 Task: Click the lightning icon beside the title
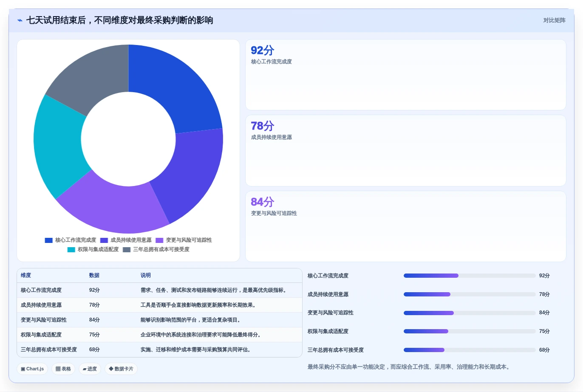coord(20,20)
